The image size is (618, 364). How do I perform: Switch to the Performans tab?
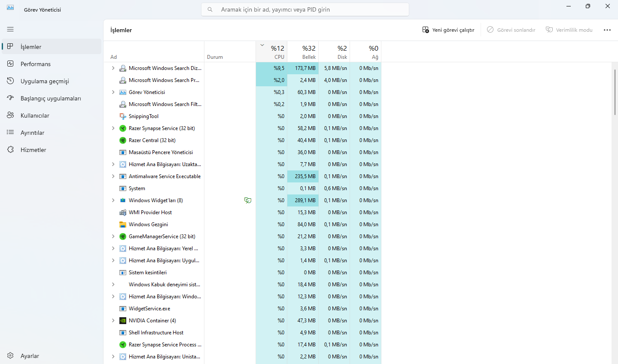pyautogui.click(x=52, y=64)
